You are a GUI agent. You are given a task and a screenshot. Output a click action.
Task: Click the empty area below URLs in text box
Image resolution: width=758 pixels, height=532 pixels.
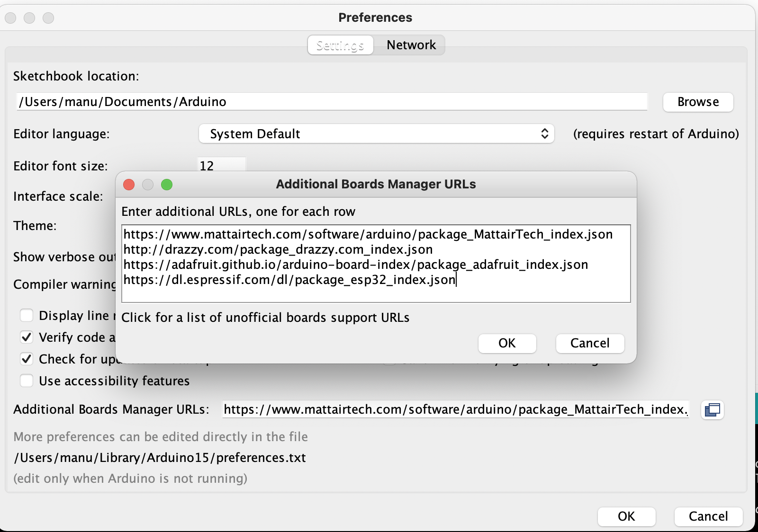pos(376,294)
